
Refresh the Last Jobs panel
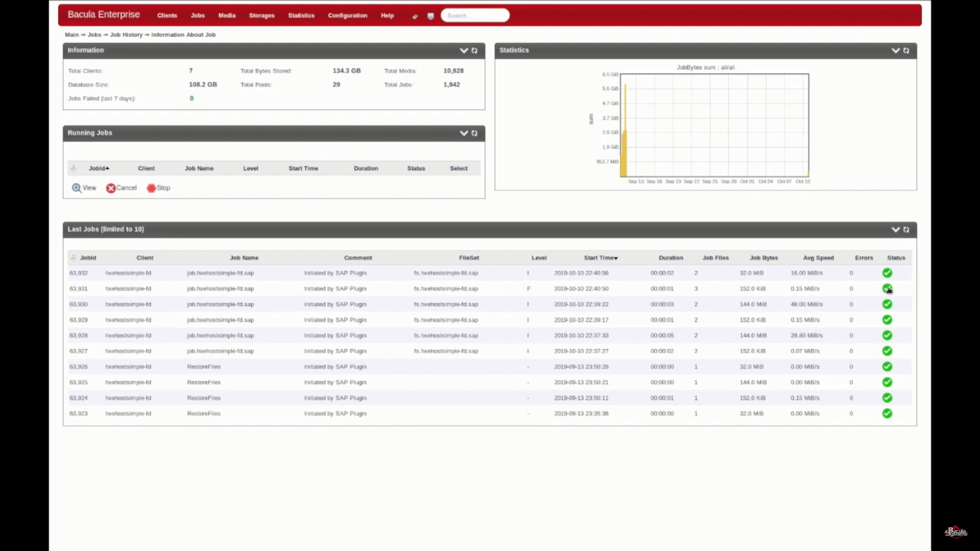(x=906, y=230)
